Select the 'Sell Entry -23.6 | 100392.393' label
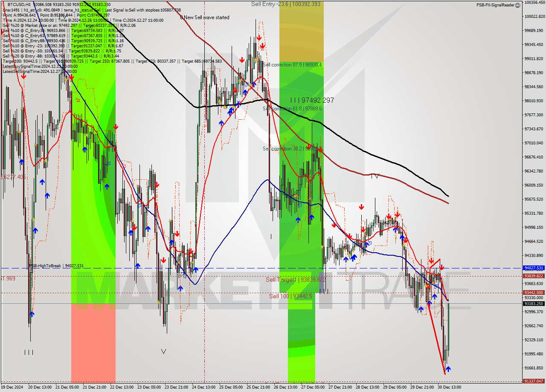This screenshot has width=546, height=392. [285, 4]
